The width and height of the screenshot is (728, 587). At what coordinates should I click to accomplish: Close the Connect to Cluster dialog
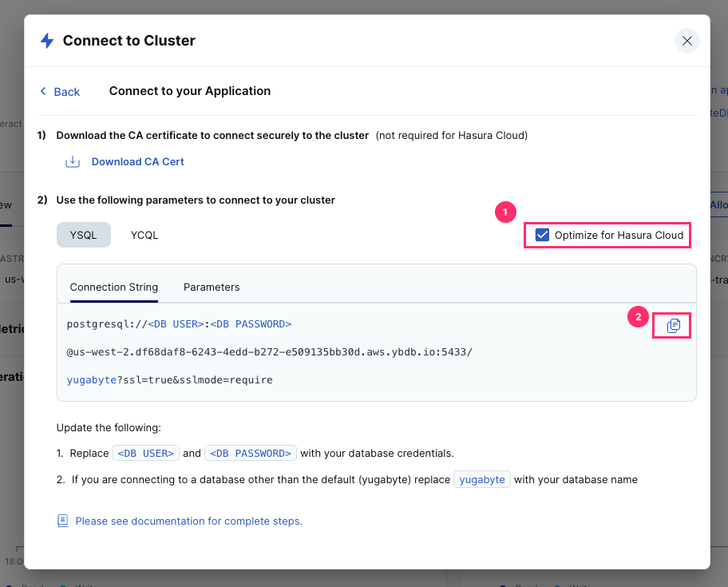point(686,40)
